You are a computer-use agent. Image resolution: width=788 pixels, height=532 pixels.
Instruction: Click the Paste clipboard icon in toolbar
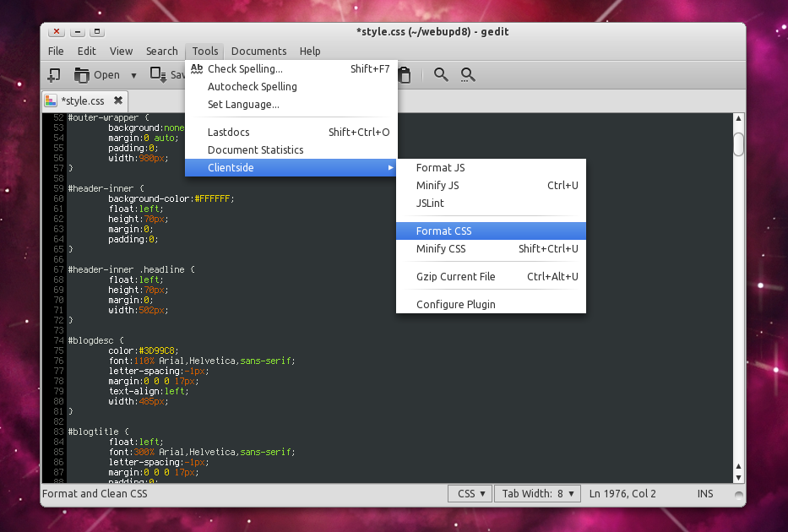pyautogui.click(x=405, y=75)
